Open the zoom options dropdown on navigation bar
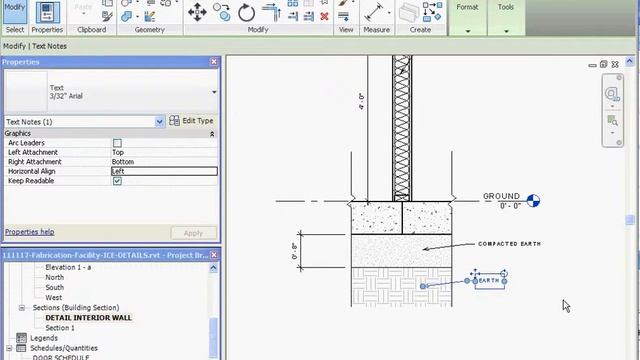Viewport: 640px width, 360px height. point(612,133)
